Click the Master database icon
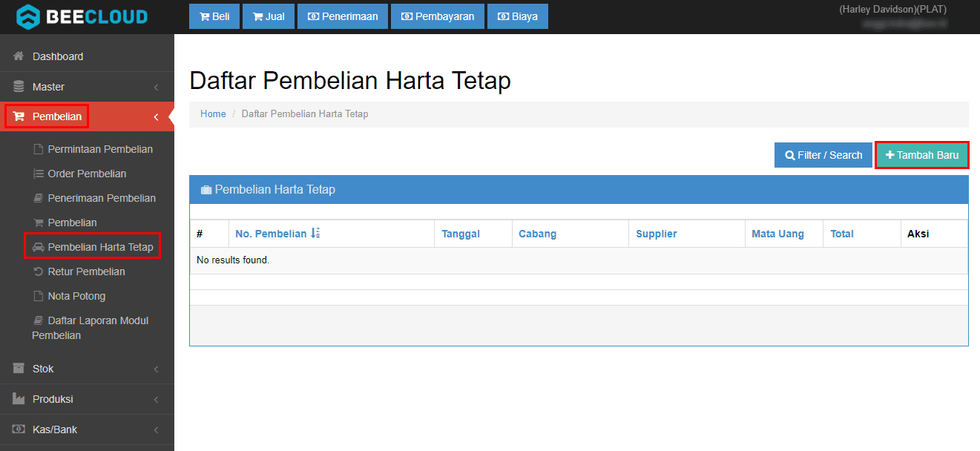Viewport: 980px width, 451px height. coord(19,87)
